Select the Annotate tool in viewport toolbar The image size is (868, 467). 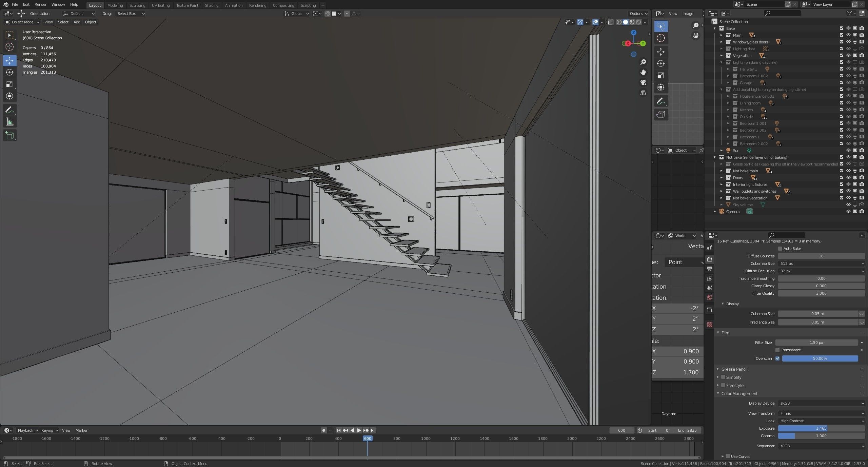(x=9, y=110)
